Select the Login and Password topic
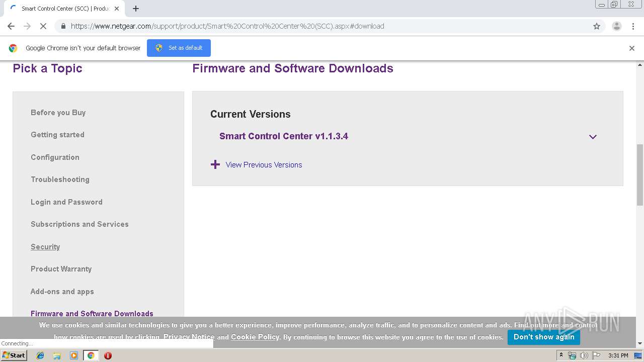 66,202
